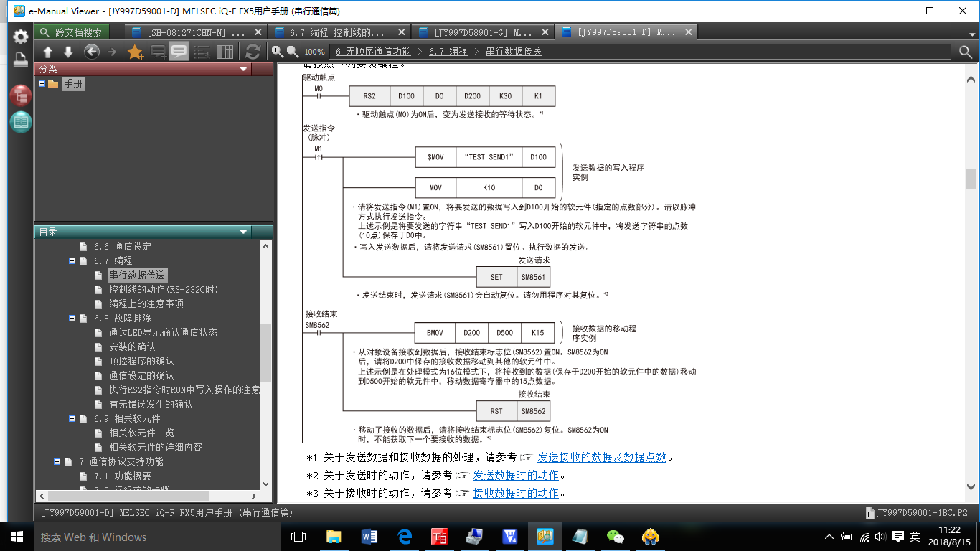Image resolution: width=980 pixels, height=551 pixels.
Task: Open WeChat from the Windows taskbar
Action: 616,537
